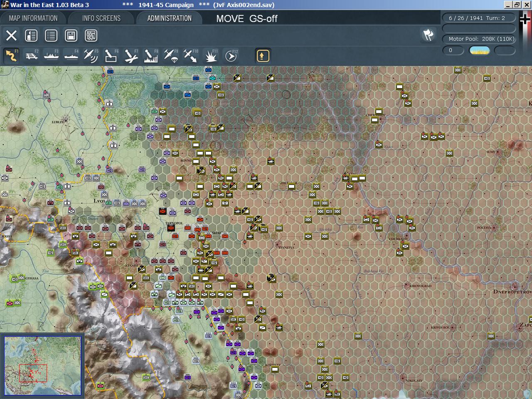The image size is (532, 399).
Task: Select the Move mode F1 icon
Action: [12, 56]
